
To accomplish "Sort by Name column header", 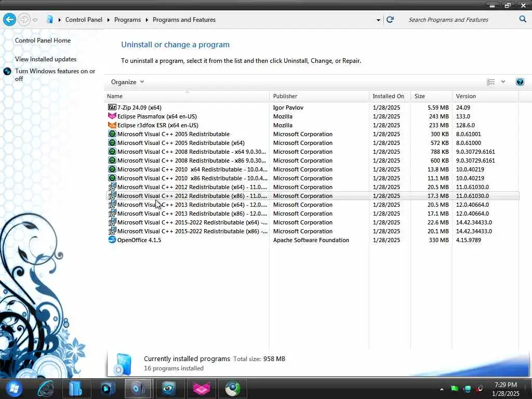I will coord(187,96).
